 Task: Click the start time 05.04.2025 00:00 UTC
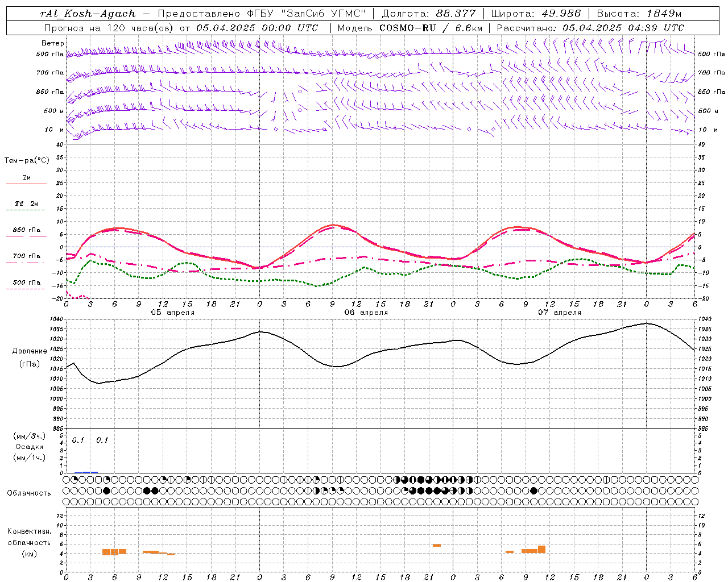click(x=257, y=28)
